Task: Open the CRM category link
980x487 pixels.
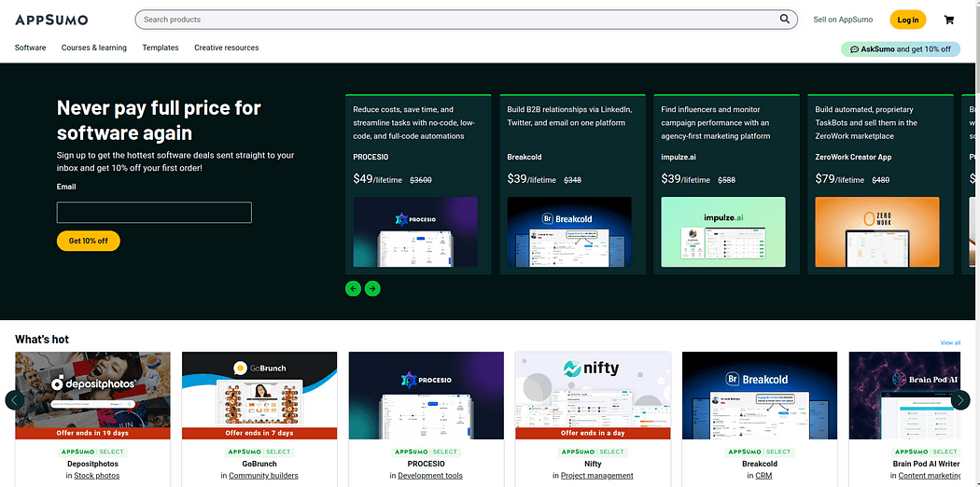Action: point(763,476)
